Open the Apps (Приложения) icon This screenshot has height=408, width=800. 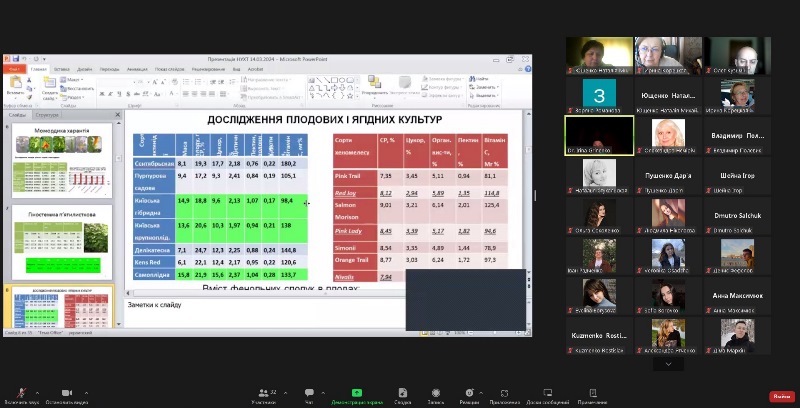tap(505, 393)
